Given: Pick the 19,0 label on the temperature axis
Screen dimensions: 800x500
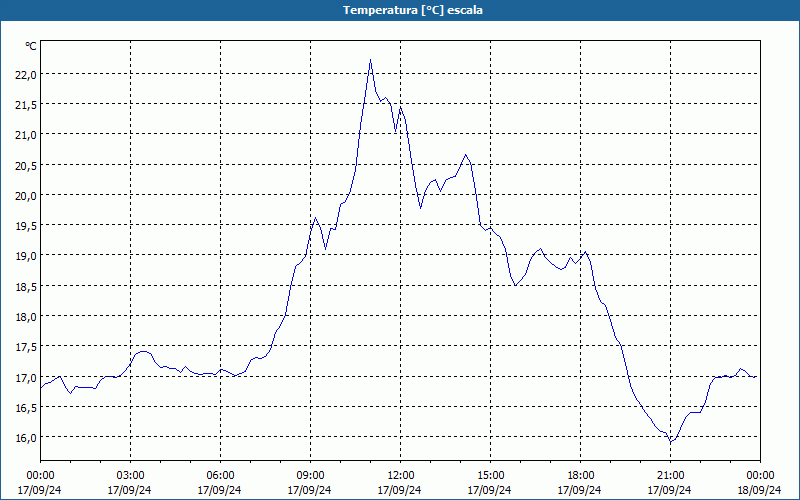Looking at the screenshot, I should (26, 256).
